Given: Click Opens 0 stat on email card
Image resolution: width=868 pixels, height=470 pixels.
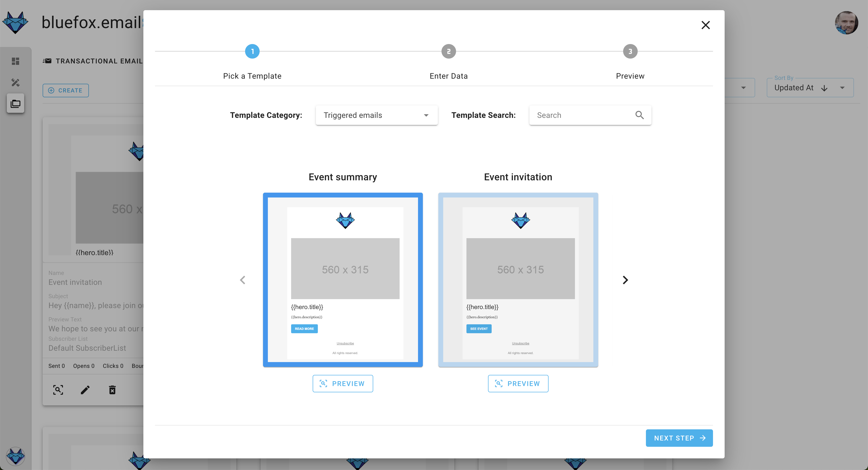Looking at the screenshot, I should (x=84, y=366).
